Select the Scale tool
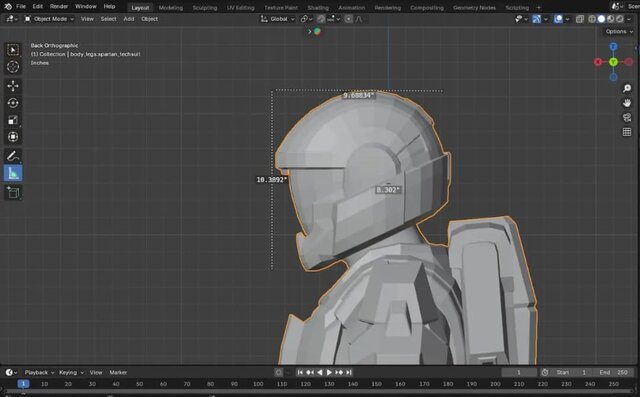The image size is (640, 397). 13,120
